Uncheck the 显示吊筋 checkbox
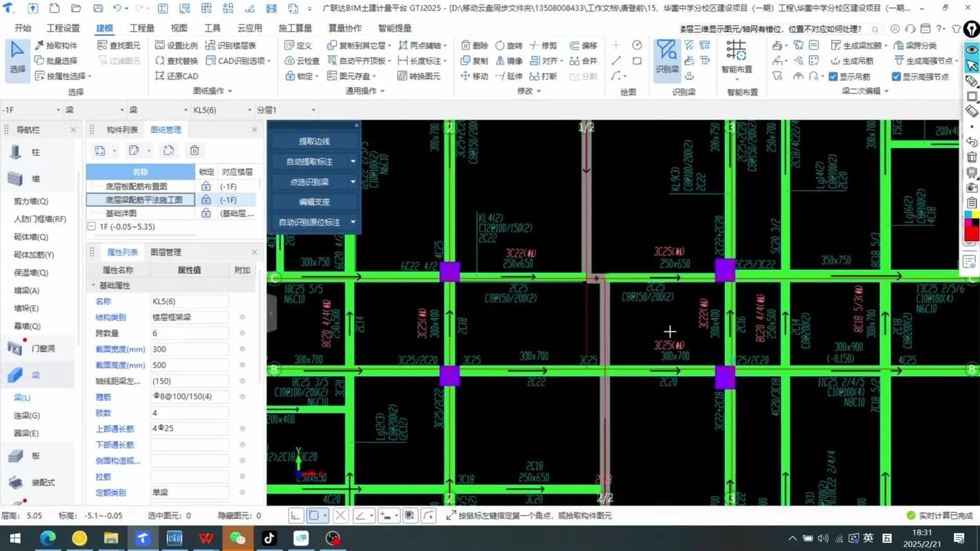Viewport: 980px width, 551px height. [833, 76]
